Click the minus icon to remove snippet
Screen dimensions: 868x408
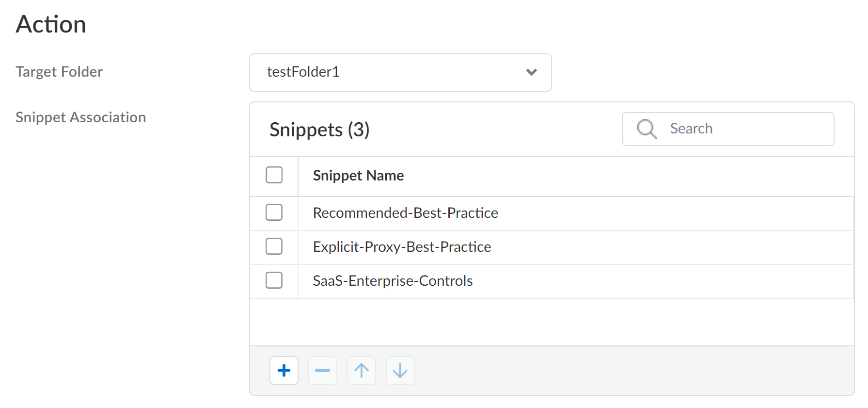pyautogui.click(x=322, y=371)
